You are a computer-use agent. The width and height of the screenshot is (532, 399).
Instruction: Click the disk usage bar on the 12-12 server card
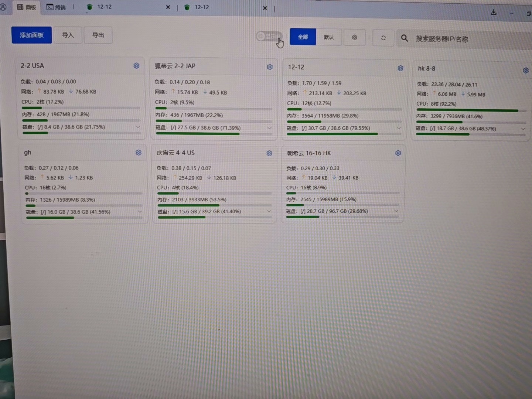(344, 134)
